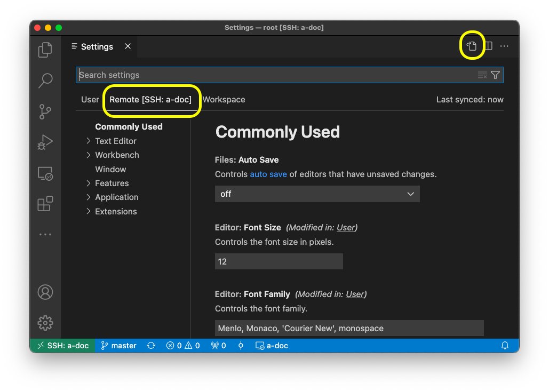Select Window in settings tree
Viewport: 549px width, 392px height.
pyautogui.click(x=110, y=170)
